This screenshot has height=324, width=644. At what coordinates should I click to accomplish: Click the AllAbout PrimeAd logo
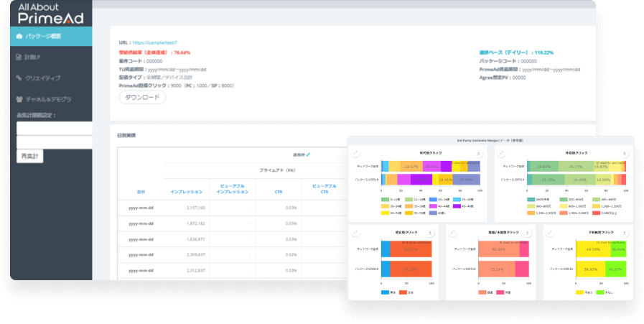pos(50,14)
